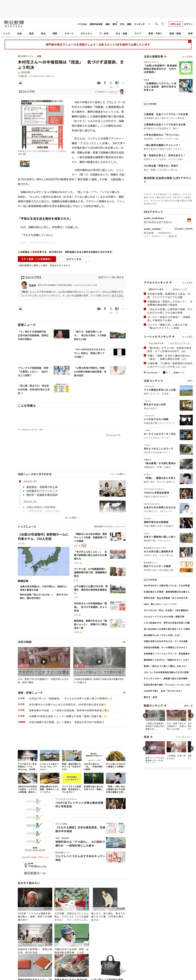Click the ログインする button
The height and width of the screenshot is (980, 196).
[74, 259]
